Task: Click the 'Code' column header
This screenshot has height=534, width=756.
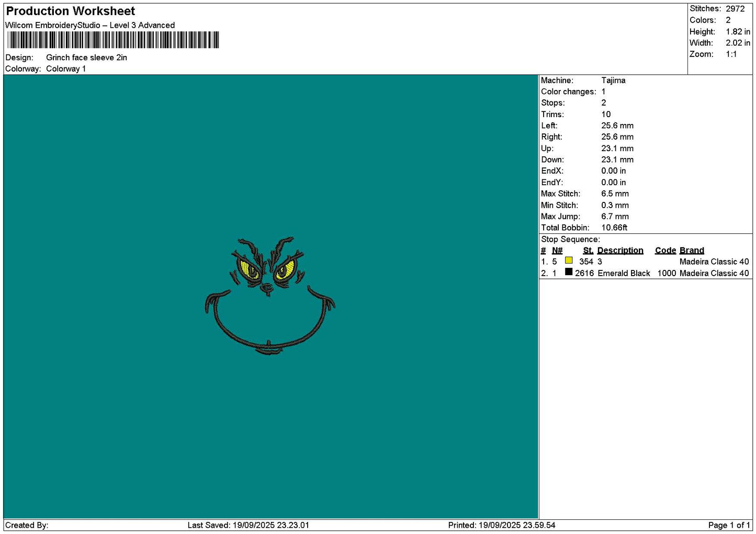Action: [x=665, y=251]
